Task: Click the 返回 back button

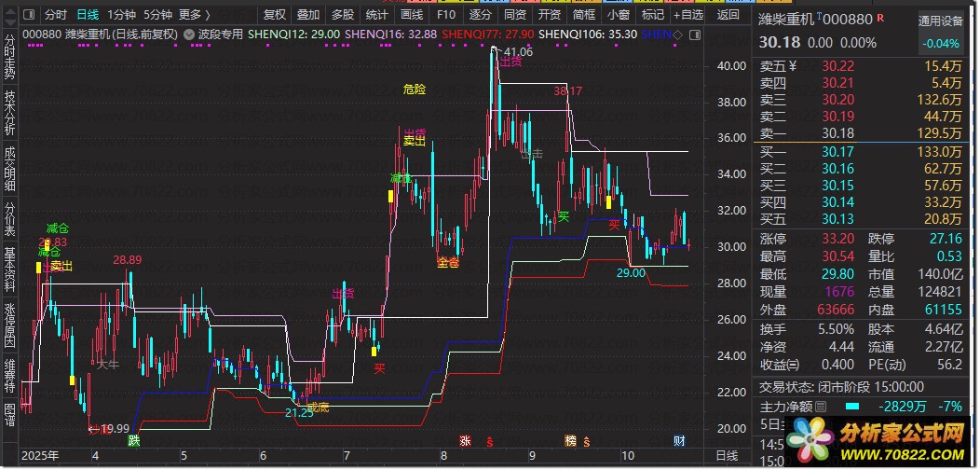Action: point(728,14)
